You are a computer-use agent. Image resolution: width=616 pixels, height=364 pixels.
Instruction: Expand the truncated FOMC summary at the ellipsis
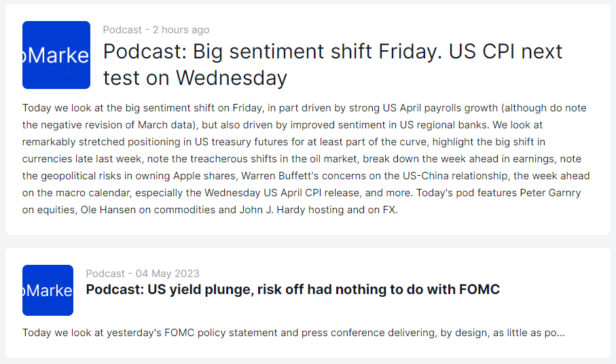(x=560, y=333)
